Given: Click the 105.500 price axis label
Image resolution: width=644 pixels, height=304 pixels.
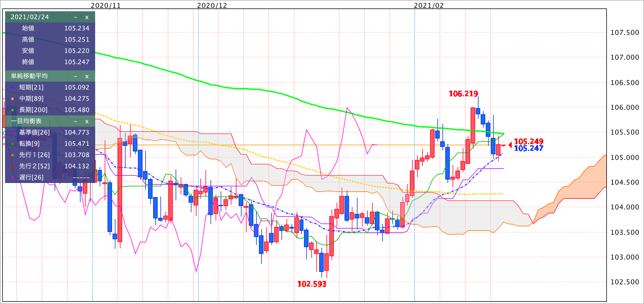Looking at the screenshot, I should (x=624, y=132).
